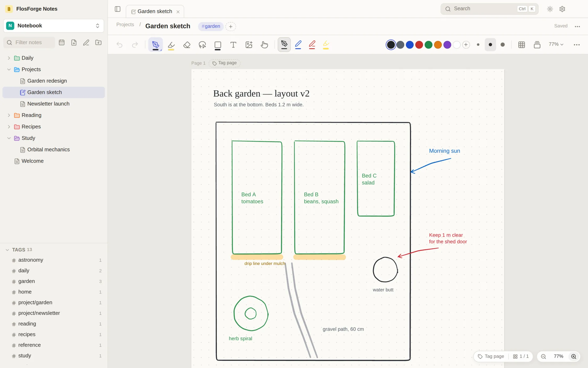Collapse the TAGS section
This screenshot has width=588, height=368.
pyautogui.click(x=7, y=250)
